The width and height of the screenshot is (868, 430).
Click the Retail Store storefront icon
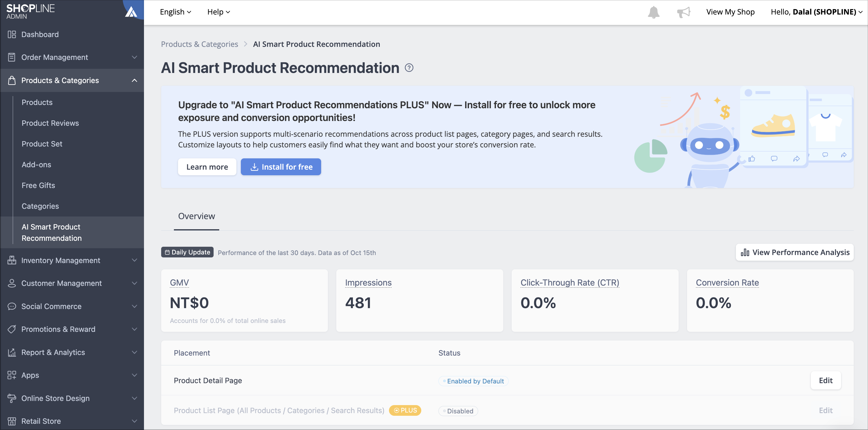click(x=12, y=421)
